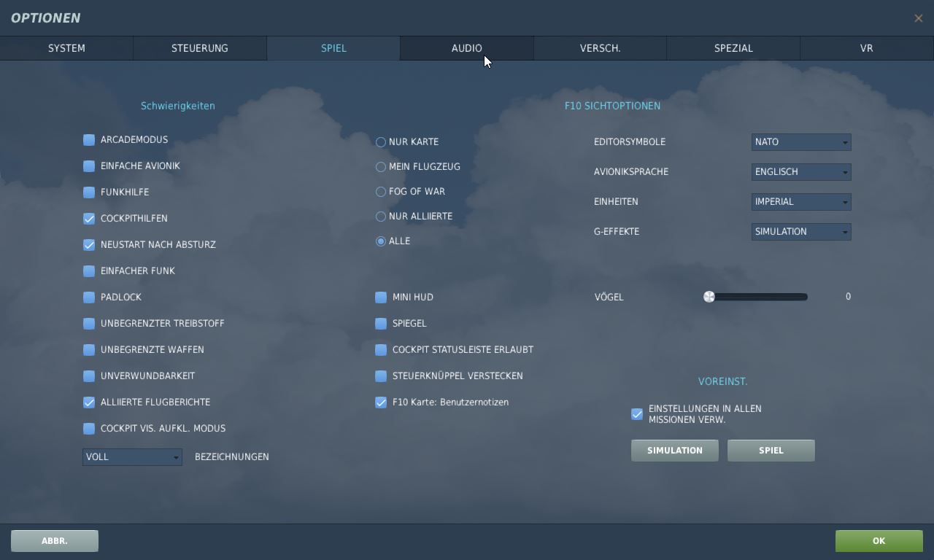Uncheck EINSTELLUNGEN IN ALLEN MISSIONEN VERW.

point(636,414)
